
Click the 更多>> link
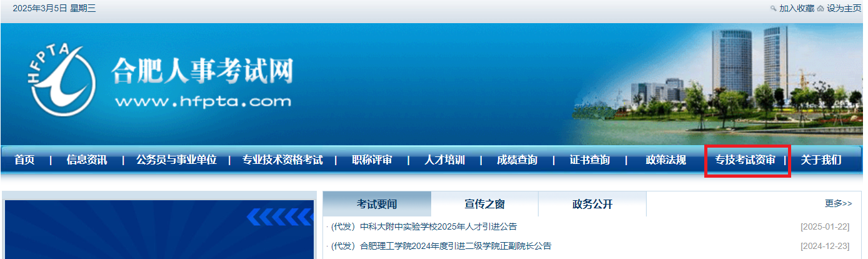(838, 203)
